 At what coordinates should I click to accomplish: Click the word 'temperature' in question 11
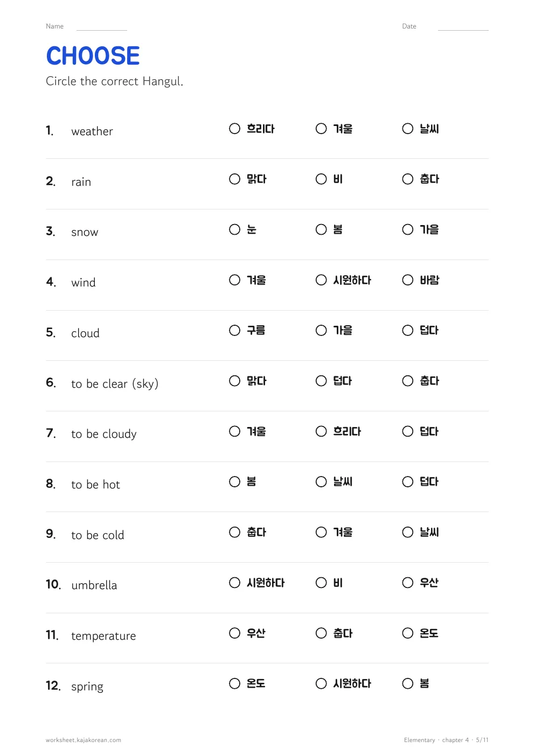[103, 636]
